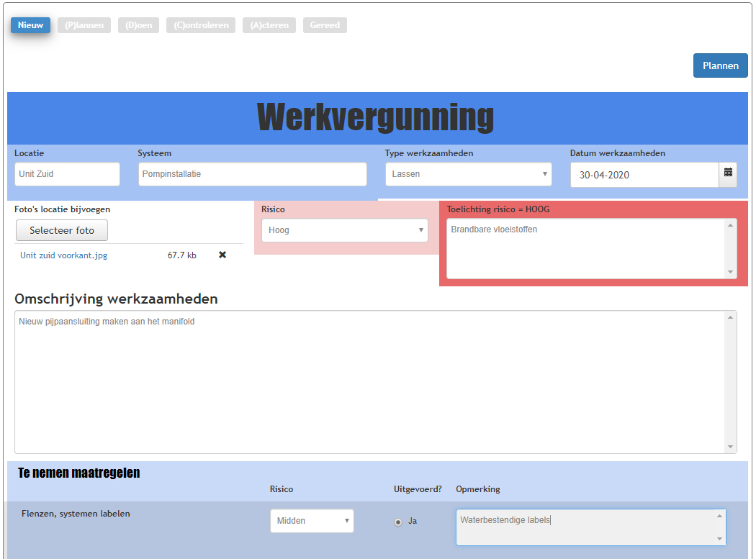Click the Selecteer foto button

[x=62, y=230]
